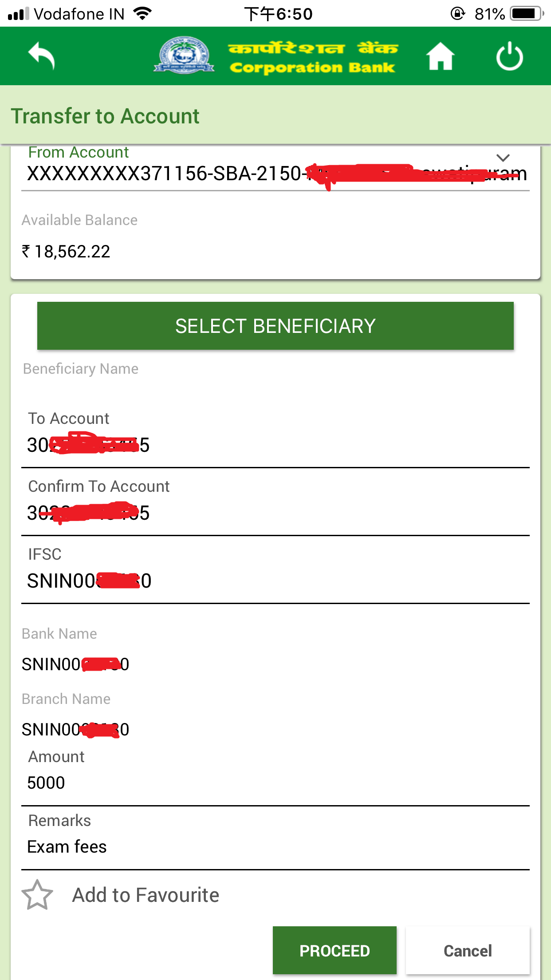Tap the Transfer to Account heading
This screenshot has height=980, width=551.
(105, 116)
